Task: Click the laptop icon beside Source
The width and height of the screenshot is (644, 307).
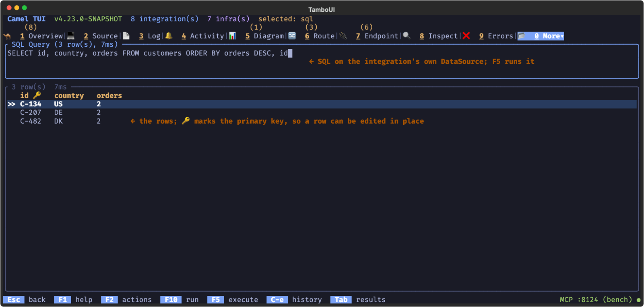Action: [71, 36]
